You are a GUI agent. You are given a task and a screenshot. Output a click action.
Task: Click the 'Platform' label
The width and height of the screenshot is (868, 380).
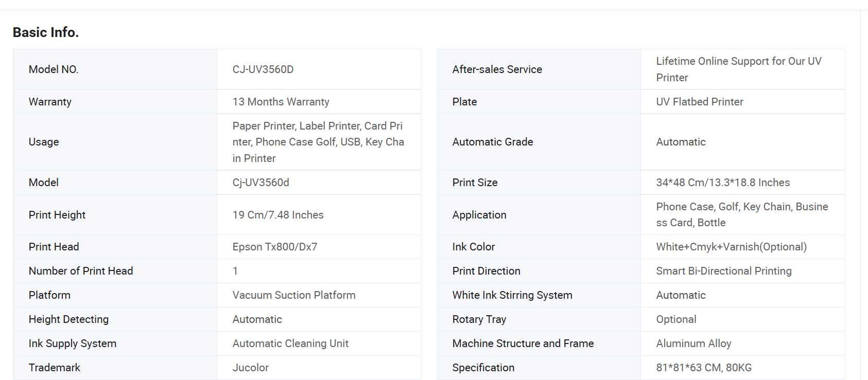(49, 295)
